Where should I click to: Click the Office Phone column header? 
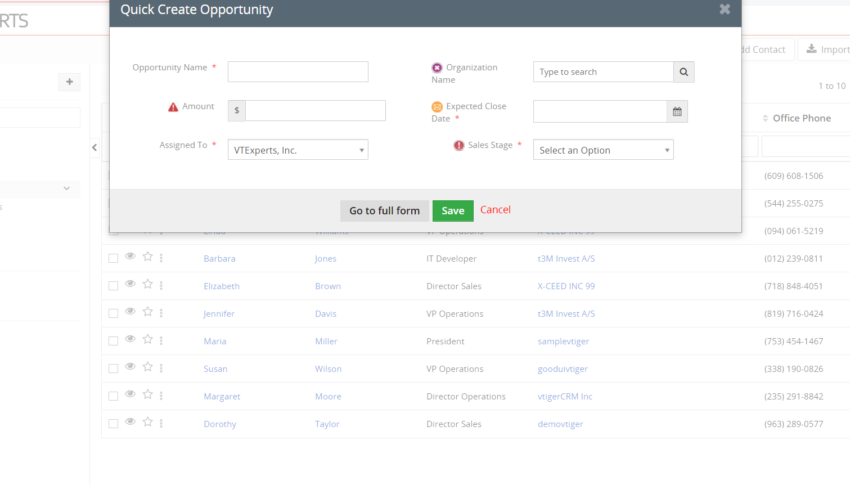tap(802, 118)
